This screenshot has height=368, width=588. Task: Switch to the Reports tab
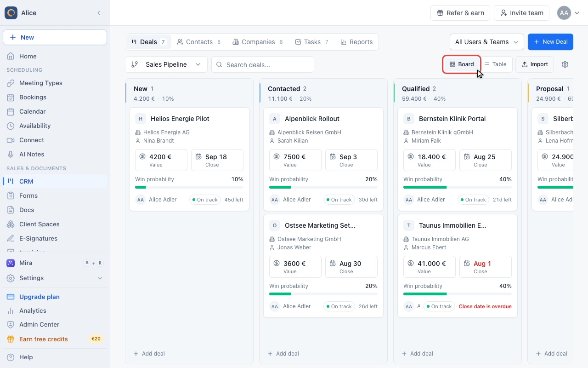[x=356, y=42]
